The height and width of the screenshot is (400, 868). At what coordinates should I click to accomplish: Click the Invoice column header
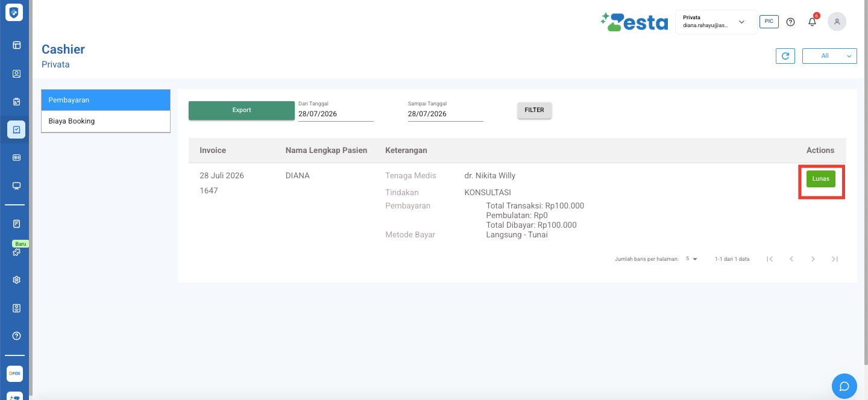click(213, 151)
